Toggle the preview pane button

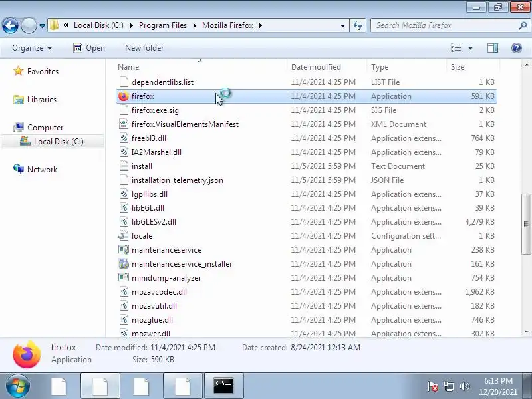[x=493, y=48]
